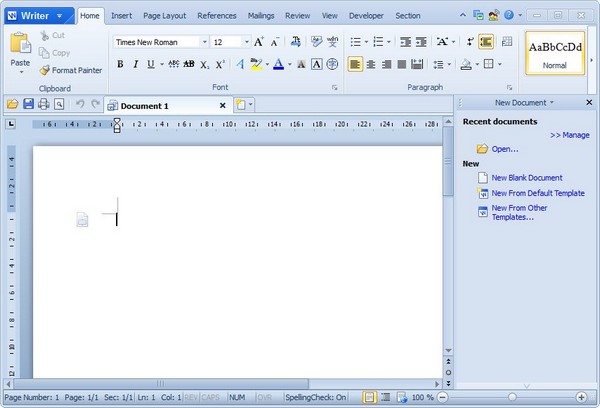Toggle show/hide paragraph marks button
The image size is (600, 408).
[x=470, y=42]
